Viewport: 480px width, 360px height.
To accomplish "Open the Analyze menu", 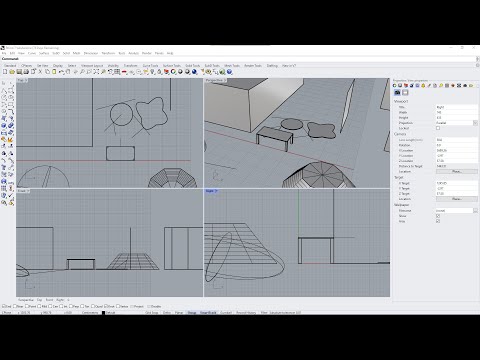I will (x=134, y=53).
